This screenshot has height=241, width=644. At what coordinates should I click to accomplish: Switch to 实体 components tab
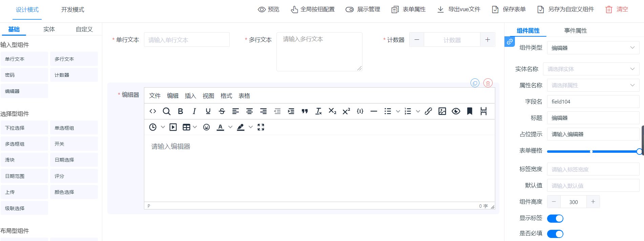tap(49, 29)
